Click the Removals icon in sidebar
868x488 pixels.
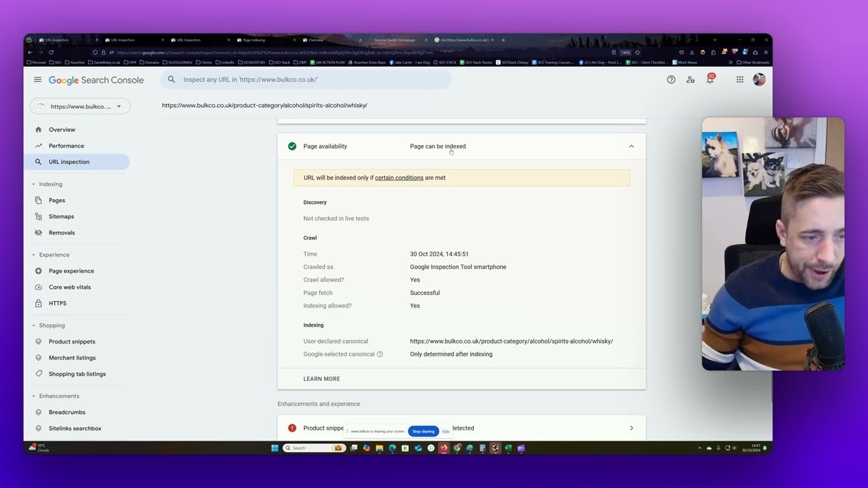click(x=38, y=232)
